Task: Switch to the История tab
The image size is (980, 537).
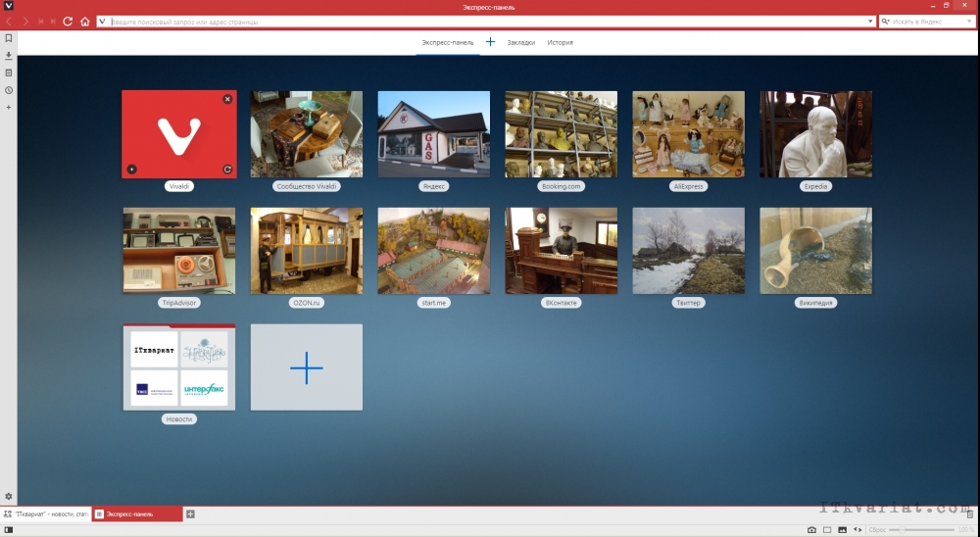Action: click(560, 42)
